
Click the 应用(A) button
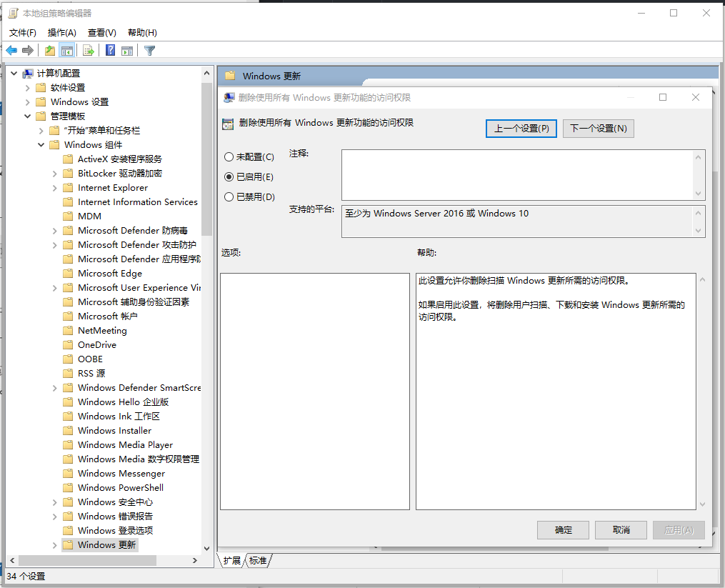pyautogui.click(x=679, y=529)
